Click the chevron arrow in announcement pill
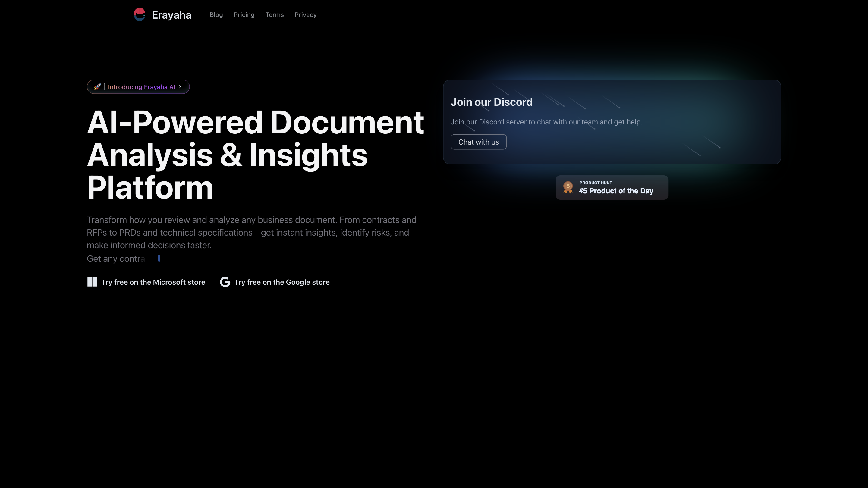868x488 pixels. point(180,87)
